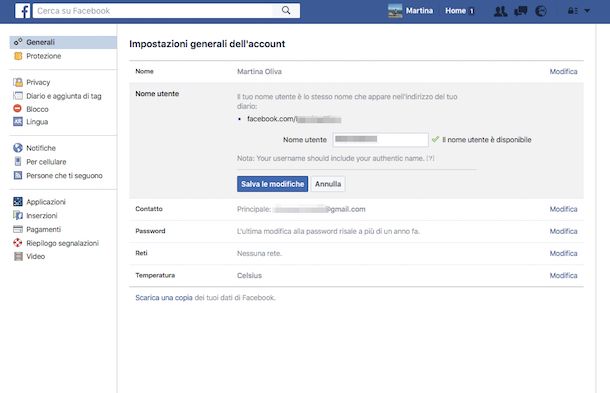
Task: Click the Scarica una copia link
Action: coord(164,298)
